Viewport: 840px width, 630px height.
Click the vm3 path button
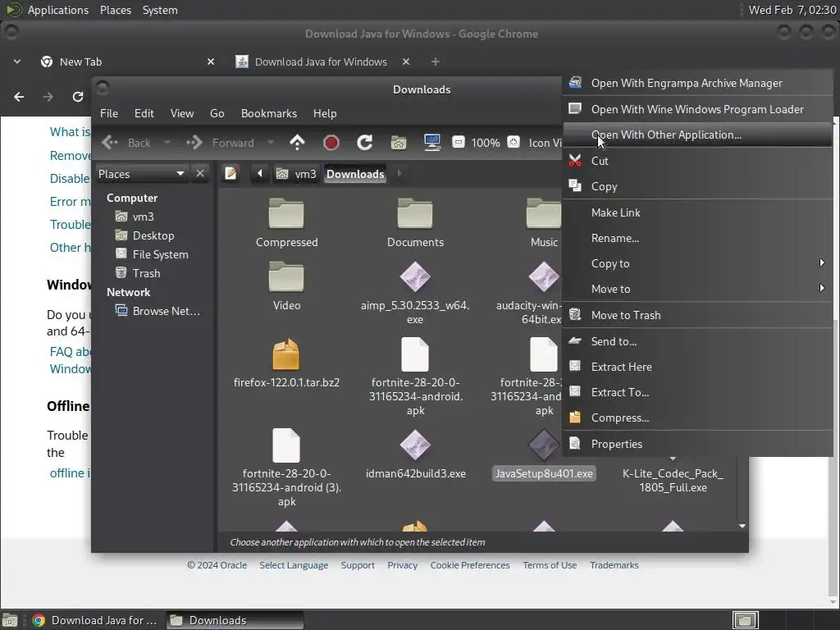tap(296, 174)
